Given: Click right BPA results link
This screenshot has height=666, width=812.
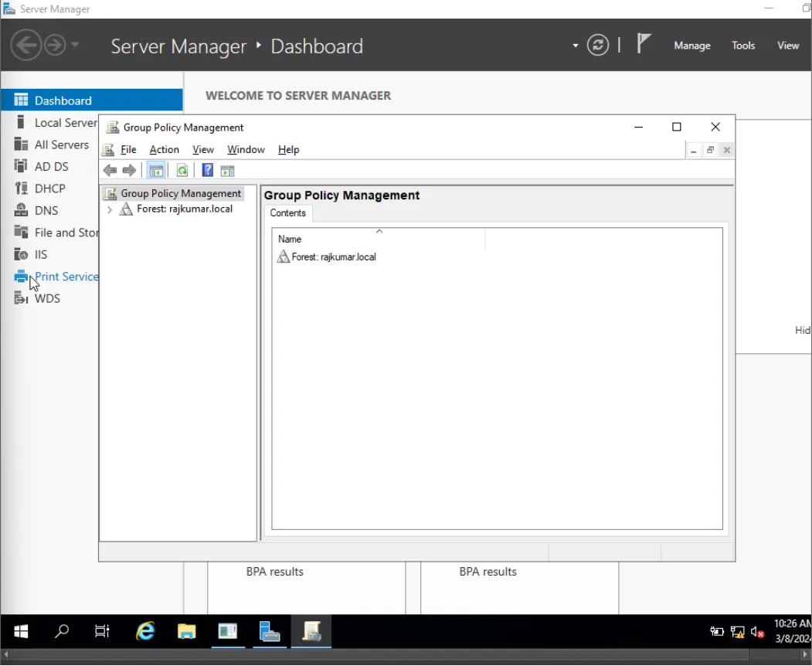Looking at the screenshot, I should [x=488, y=572].
